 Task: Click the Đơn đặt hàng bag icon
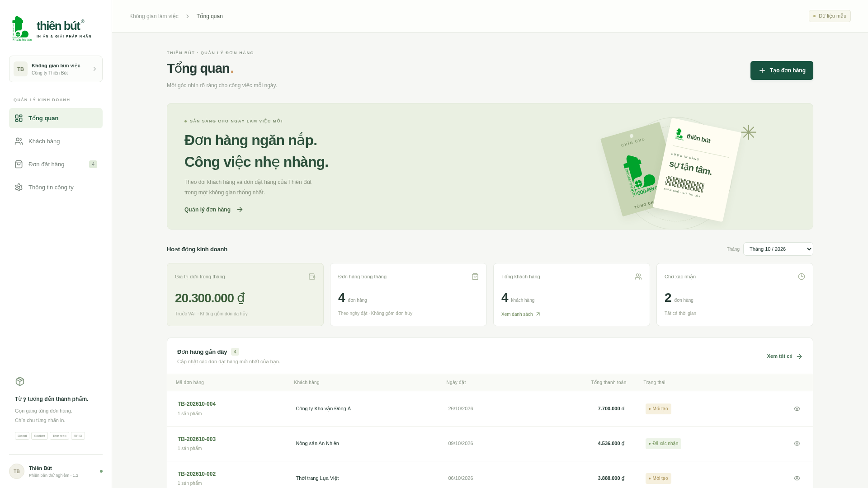pyautogui.click(x=19, y=164)
